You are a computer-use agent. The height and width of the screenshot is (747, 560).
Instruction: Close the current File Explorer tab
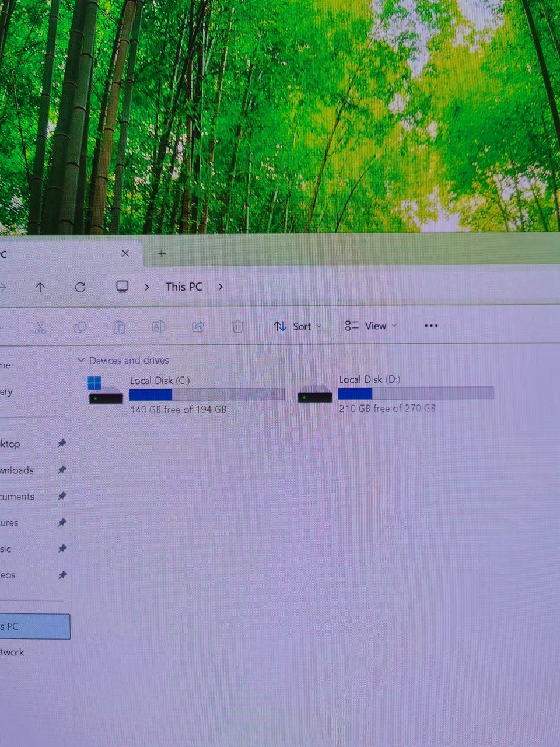point(125,253)
